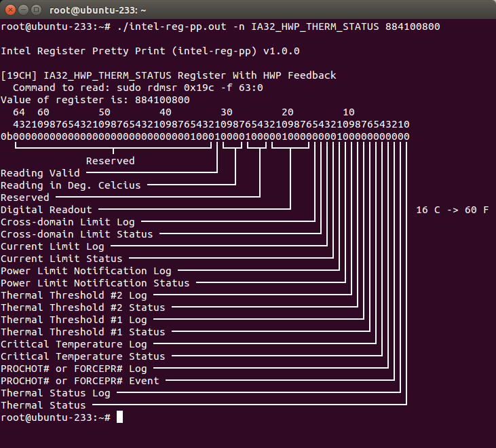
Task: Click the bit index row starting 4321098
Action: pos(211,124)
